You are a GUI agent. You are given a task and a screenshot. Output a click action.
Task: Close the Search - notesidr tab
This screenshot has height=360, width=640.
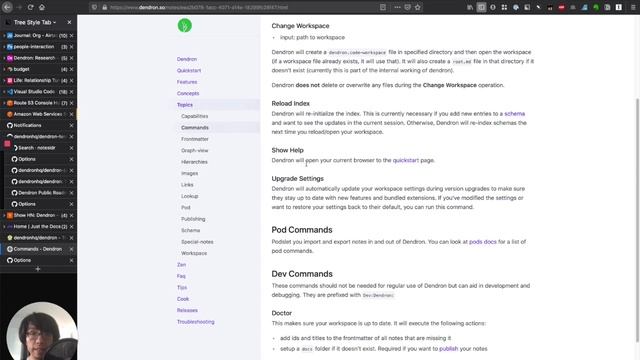(x=71, y=148)
